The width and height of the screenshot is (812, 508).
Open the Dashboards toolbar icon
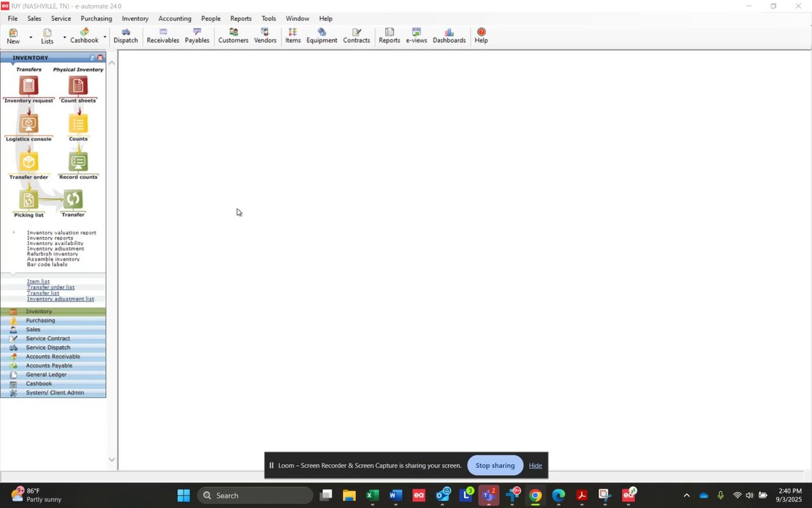click(x=450, y=36)
